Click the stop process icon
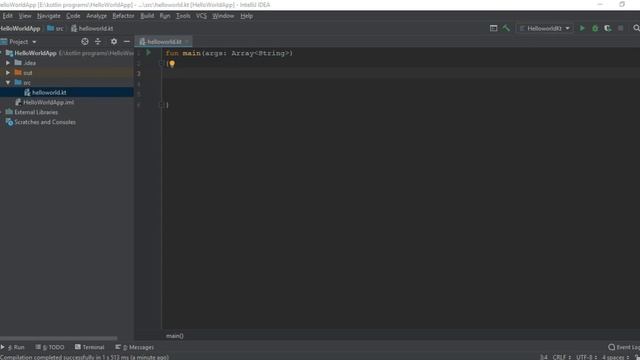 click(x=620, y=28)
